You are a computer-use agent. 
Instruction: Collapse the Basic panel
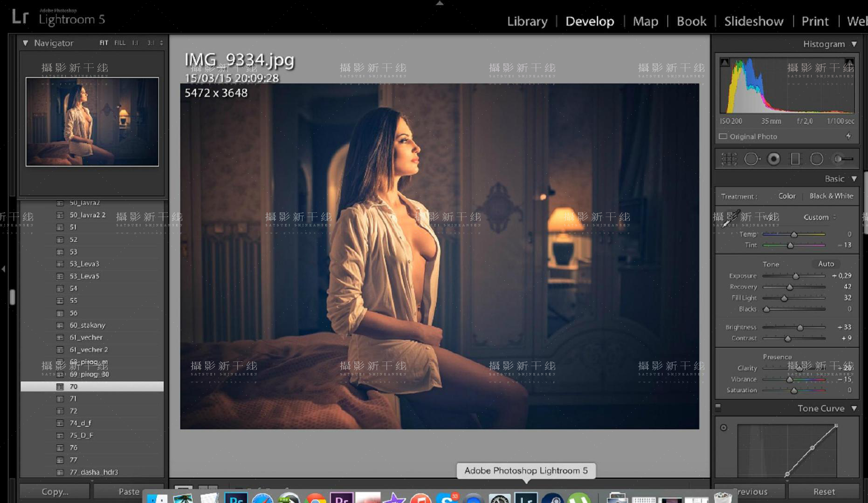tap(854, 179)
